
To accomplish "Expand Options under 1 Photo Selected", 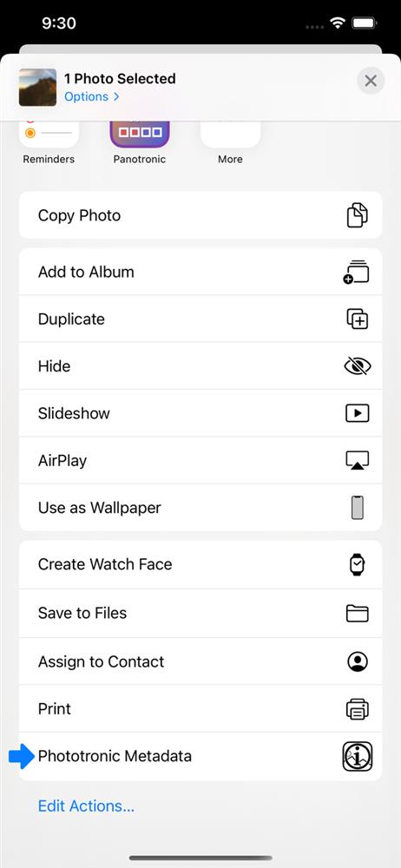I will (x=91, y=96).
